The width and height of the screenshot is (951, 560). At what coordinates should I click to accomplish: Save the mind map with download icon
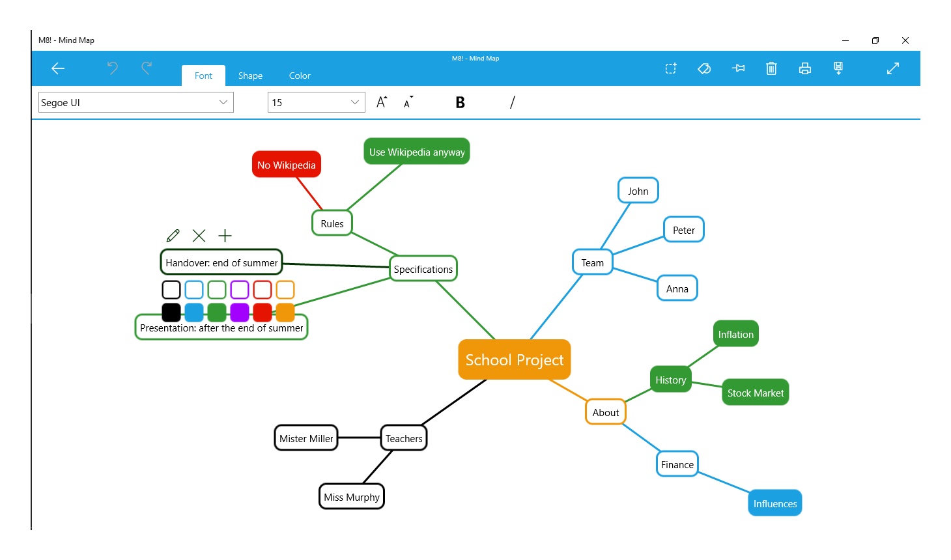pyautogui.click(x=838, y=68)
